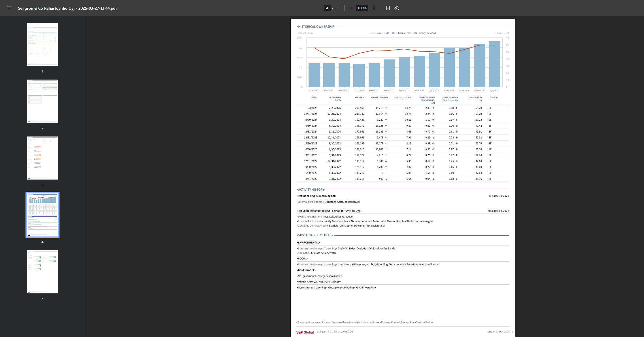The height and width of the screenshot is (337, 644).
Task: Click the PDF file name title
Action: tap(67, 8)
